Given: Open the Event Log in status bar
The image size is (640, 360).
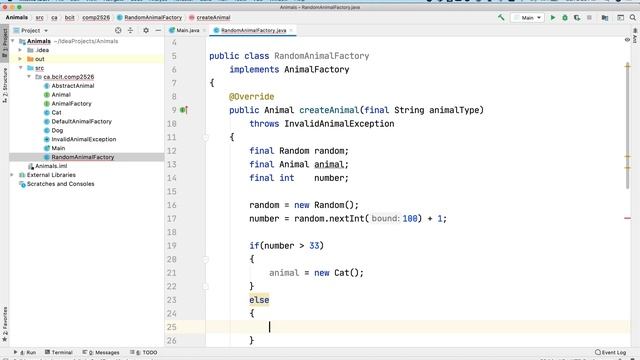Looking at the screenshot, I should (x=611, y=352).
